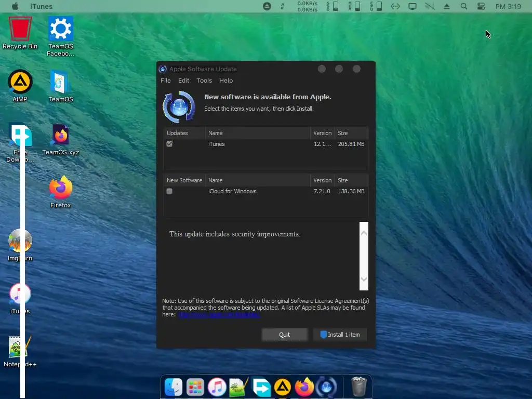Screen dimensions: 532x399
Task: Open Free Download Manager desktop icon
Action: (20, 135)
